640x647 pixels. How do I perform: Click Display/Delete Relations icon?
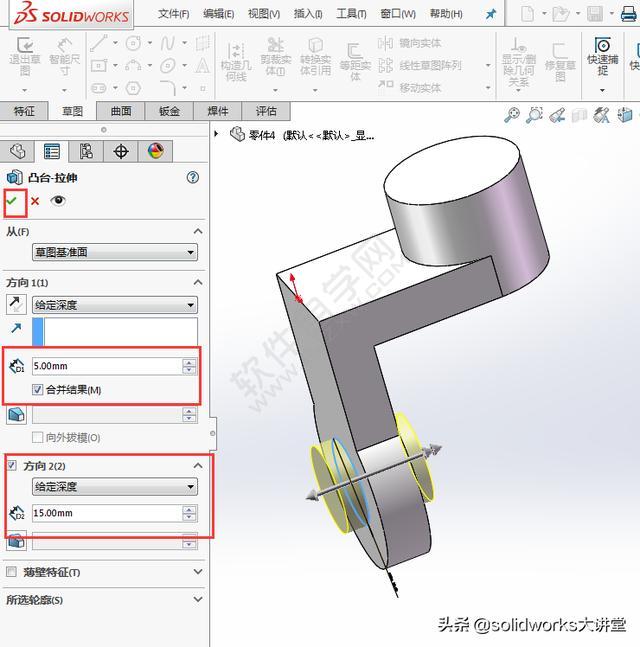click(x=519, y=61)
